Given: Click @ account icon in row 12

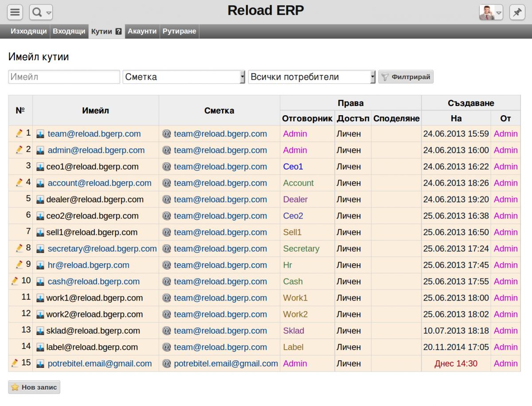Looking at the screenshot, I should [x=167, y=314].
